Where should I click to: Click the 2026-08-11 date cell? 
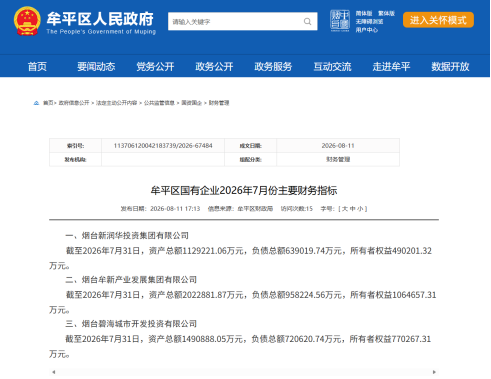point(338,146)
